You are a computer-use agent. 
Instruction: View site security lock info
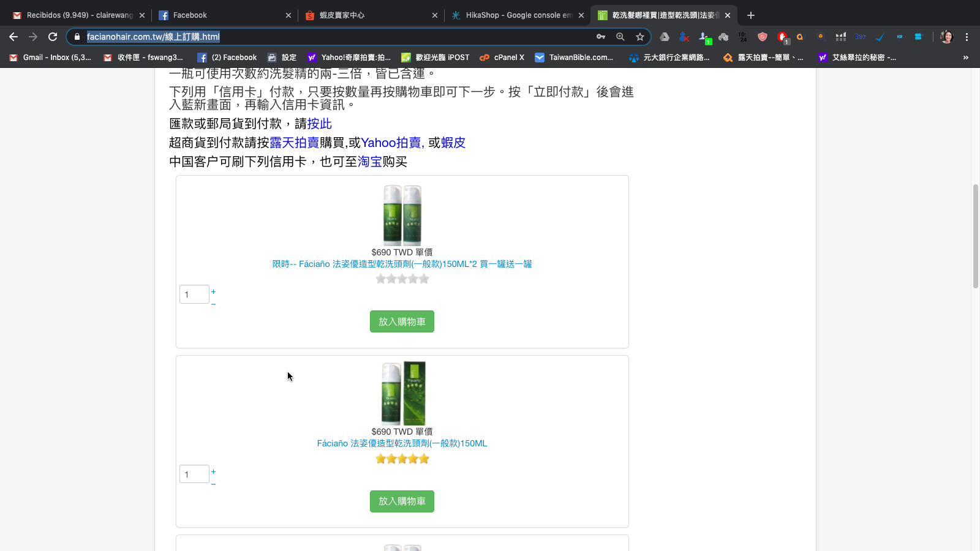77,37
